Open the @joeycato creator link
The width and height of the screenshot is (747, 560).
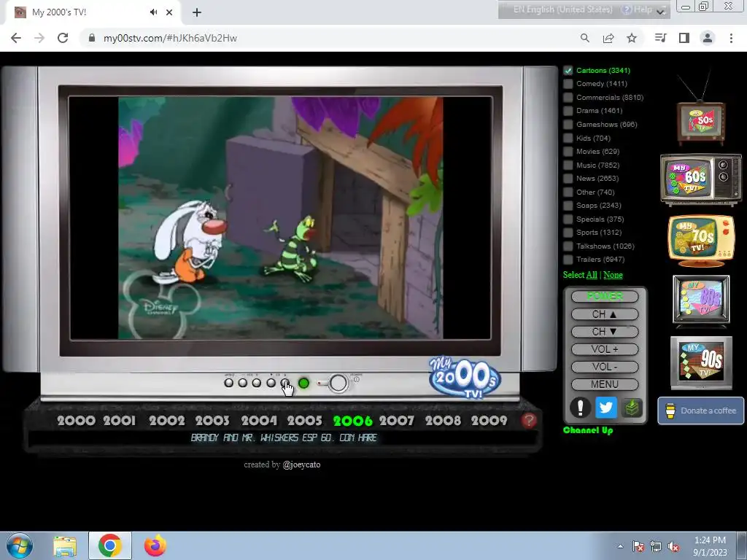pyautogui.click(x=301, y=464)
